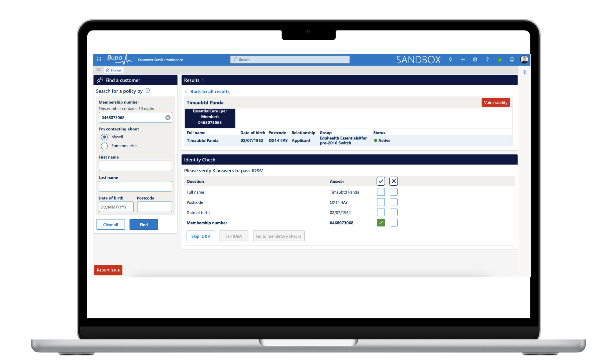Open the app launcher grid icon
Image resolution: width=593 pixels, height=364 pixels.
tap(99, 60)
